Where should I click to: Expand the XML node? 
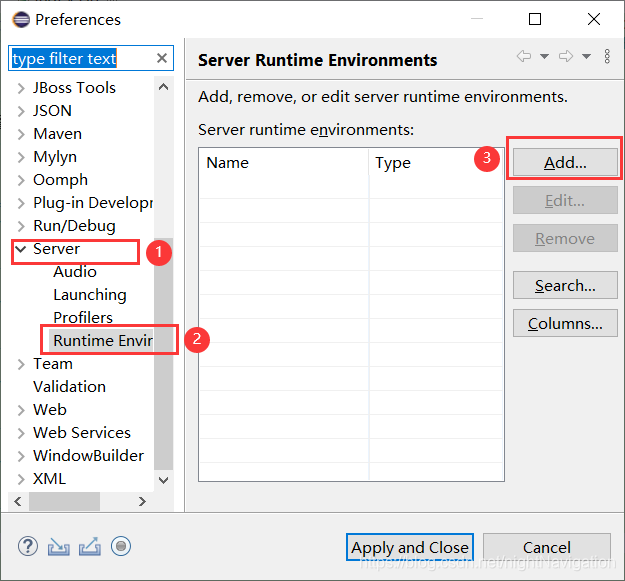(21, 479)
